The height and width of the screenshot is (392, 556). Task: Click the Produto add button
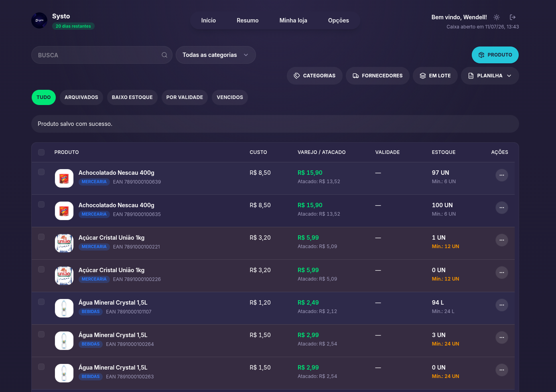(495, 55)
